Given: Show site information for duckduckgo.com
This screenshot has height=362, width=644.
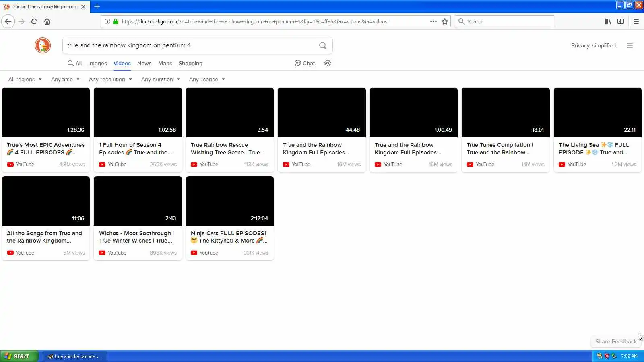Looking at the screenshot, I should point(107,21).
